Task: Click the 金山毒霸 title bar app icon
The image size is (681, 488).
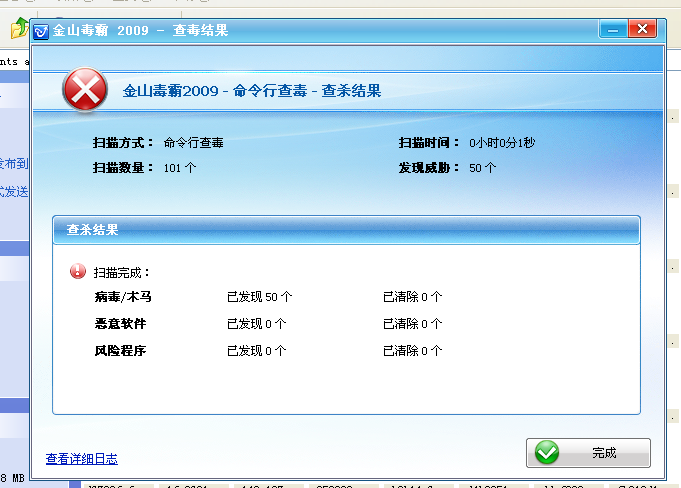Action: pyautogui.click(x=41, y=31)
